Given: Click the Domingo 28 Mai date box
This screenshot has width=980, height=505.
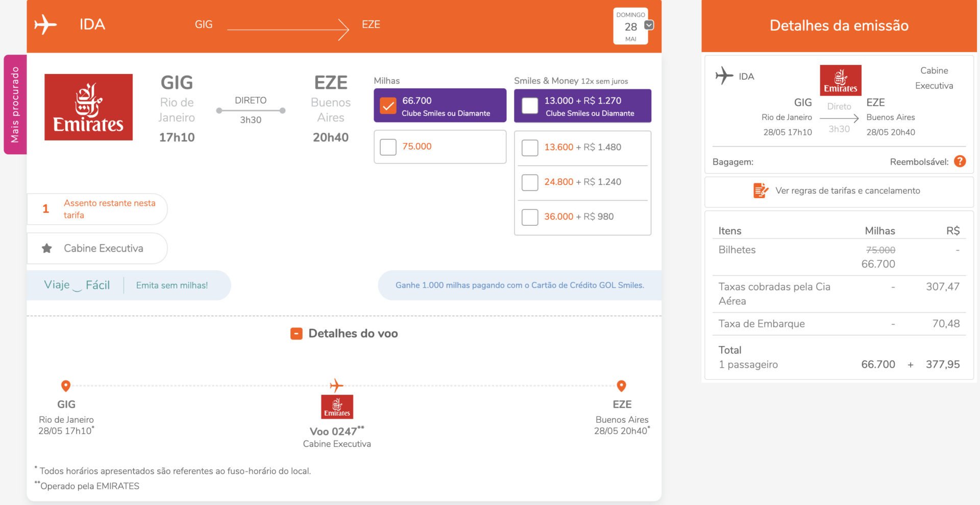Looking at the screenshot, I should (x=630, y=26).
